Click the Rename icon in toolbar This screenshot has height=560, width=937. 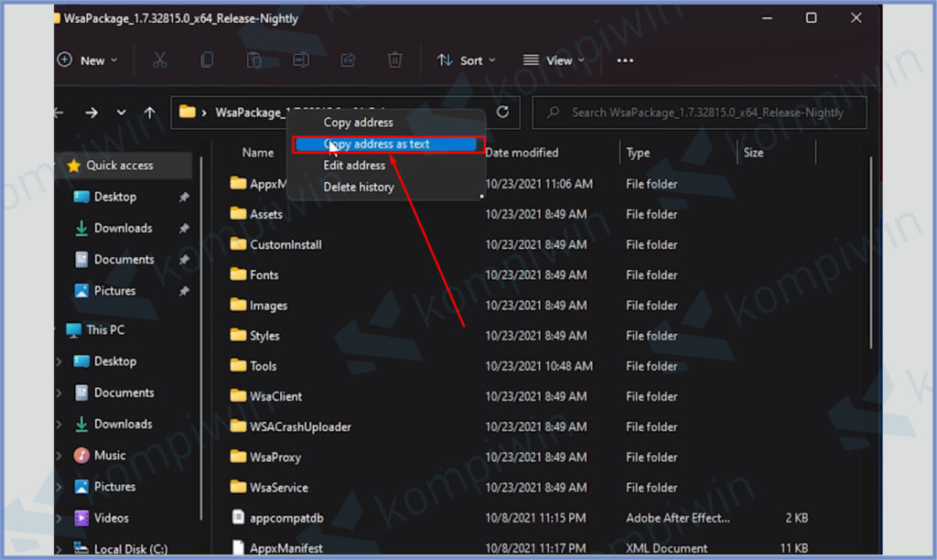pyautogui.click(x=300, y=60)
